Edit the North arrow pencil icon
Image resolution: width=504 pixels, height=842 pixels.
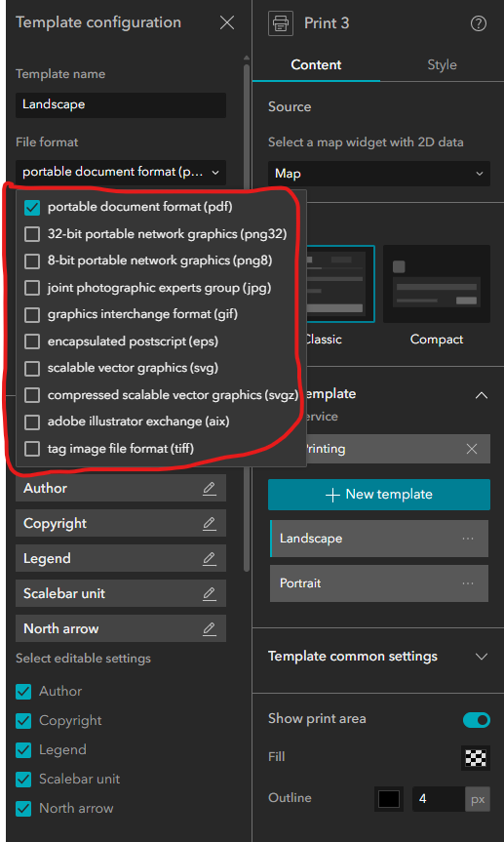[x=210, y=628]
